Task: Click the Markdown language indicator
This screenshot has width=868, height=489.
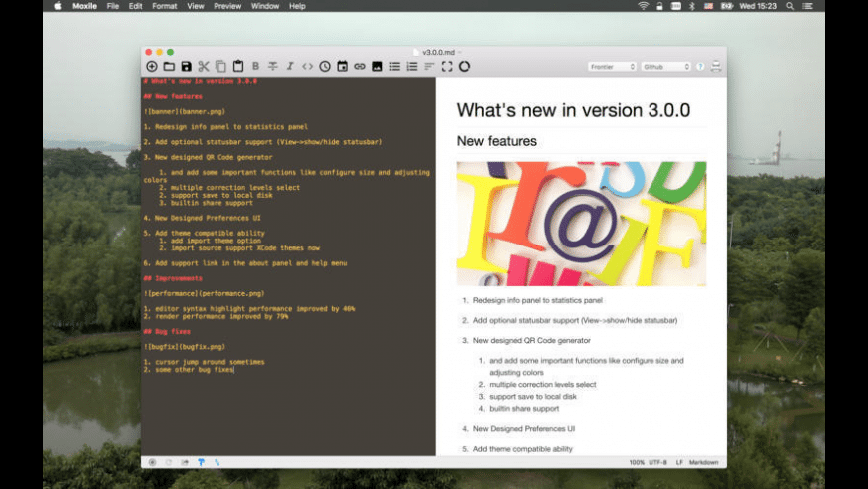Action: (x=703, y=462)
